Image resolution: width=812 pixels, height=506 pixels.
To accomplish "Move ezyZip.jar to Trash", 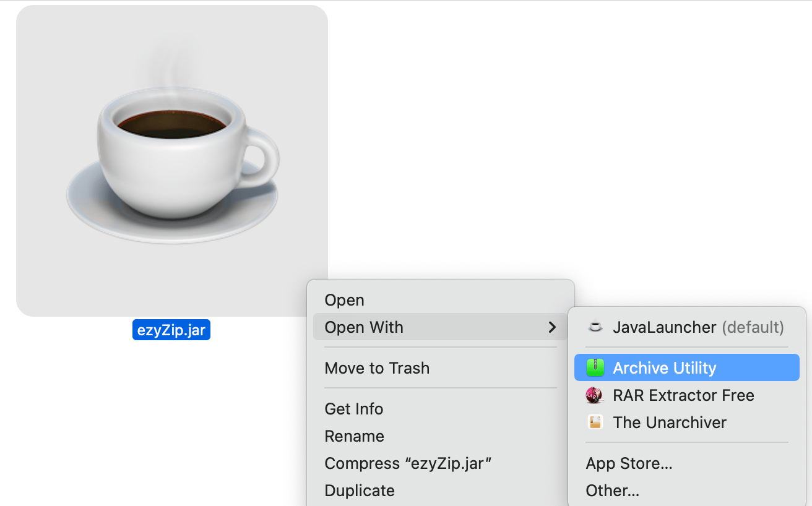I will 377,367.
